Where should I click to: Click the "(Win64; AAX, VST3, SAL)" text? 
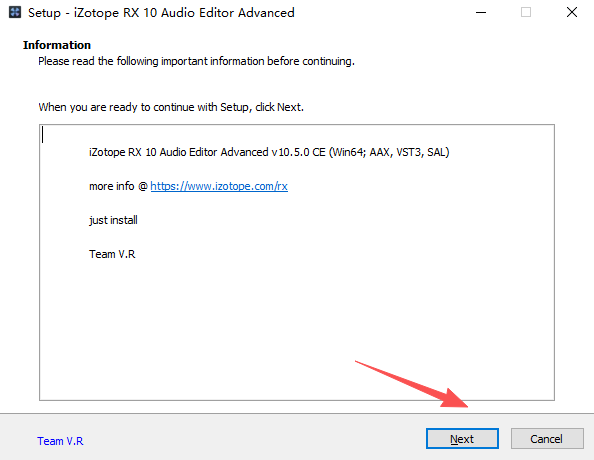[x=389, y=152]
